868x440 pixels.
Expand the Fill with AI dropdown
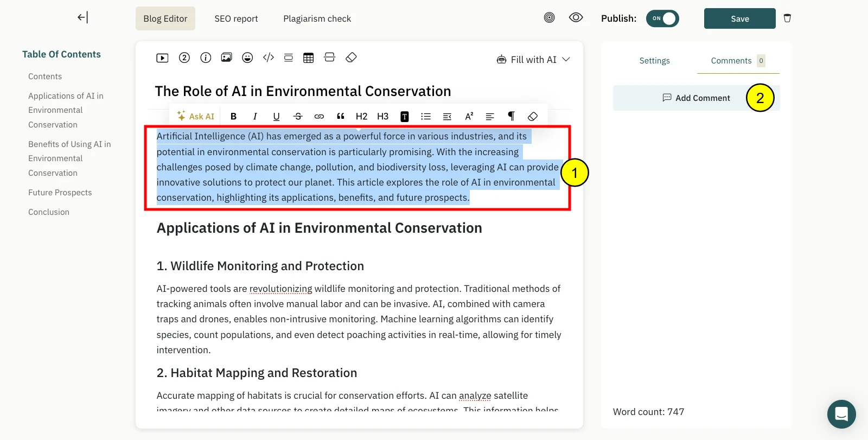[x=533, y=59]
